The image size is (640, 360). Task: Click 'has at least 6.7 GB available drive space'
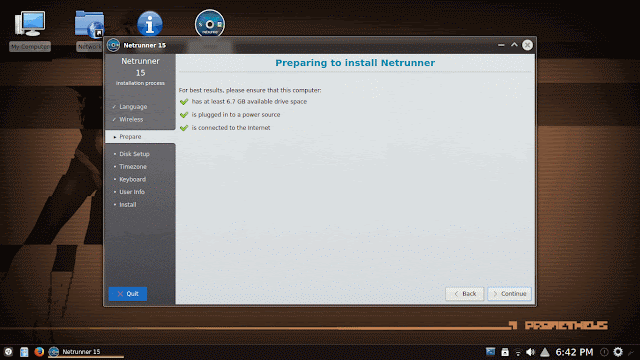coord(249,102)
